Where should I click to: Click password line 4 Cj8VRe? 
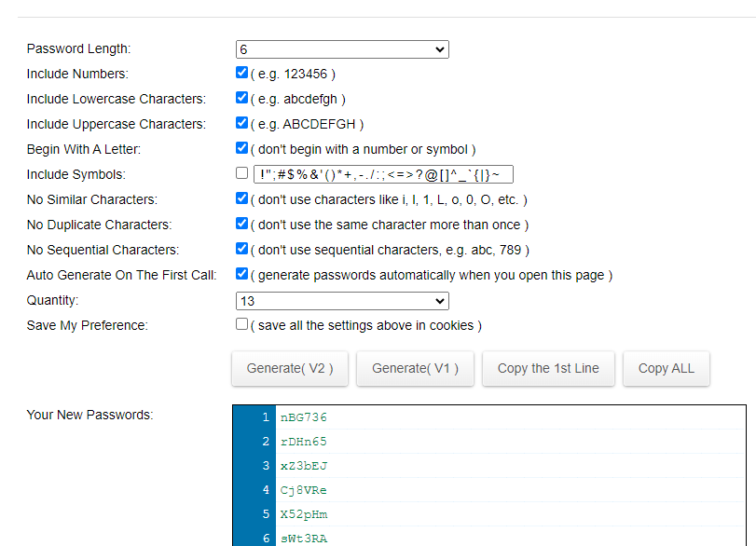pyautogui.click(x=304, y=490)
